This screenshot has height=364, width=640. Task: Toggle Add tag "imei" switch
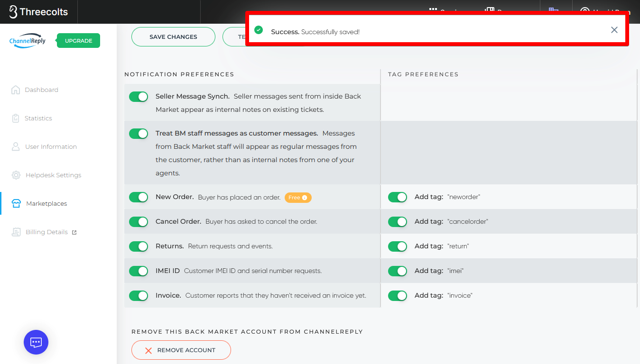(398, 271)
